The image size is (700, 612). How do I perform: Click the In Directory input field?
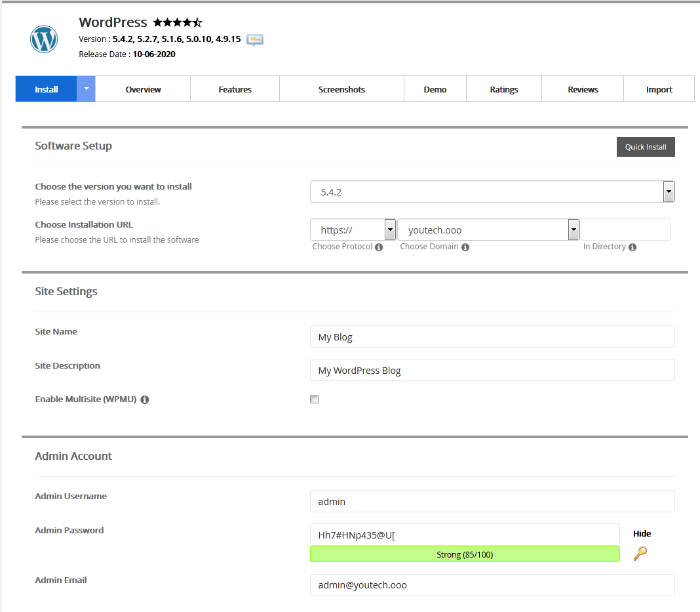coord(626,230)
